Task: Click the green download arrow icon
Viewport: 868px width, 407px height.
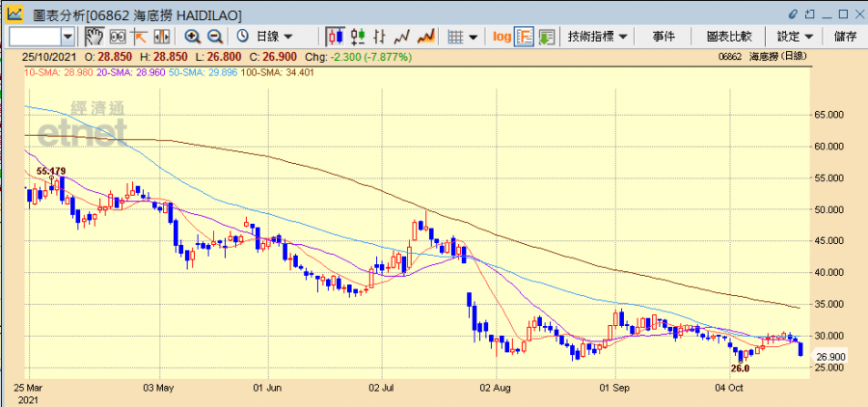Action: point(547,37)
